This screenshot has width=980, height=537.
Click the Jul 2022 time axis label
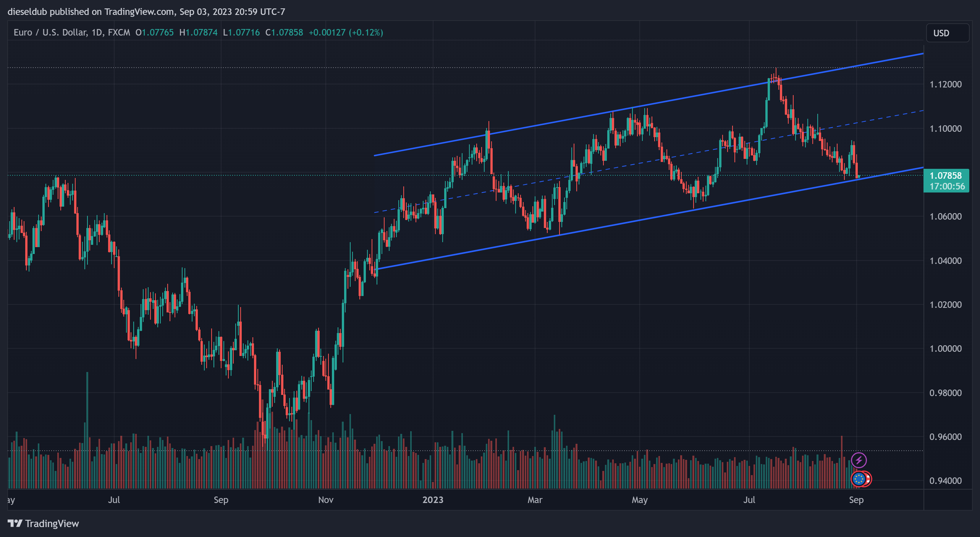(114, 500)
